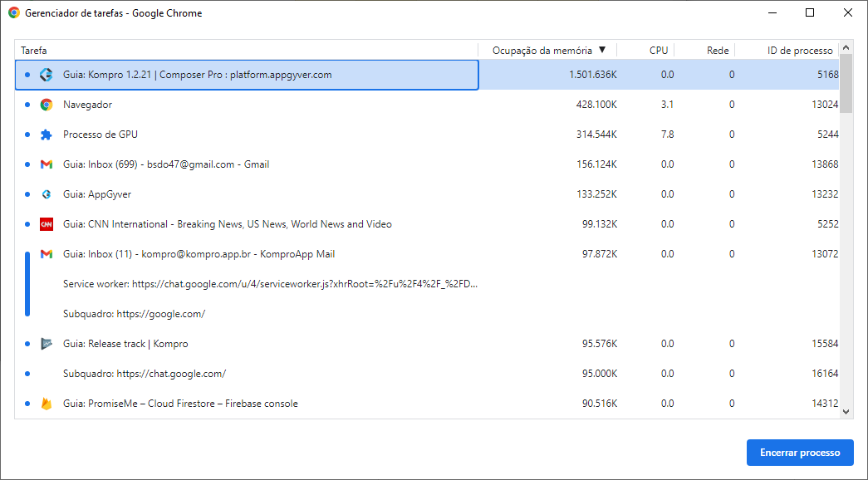
Task: Click the scrollbar up arrow
Action: click(x=846, y=48)
